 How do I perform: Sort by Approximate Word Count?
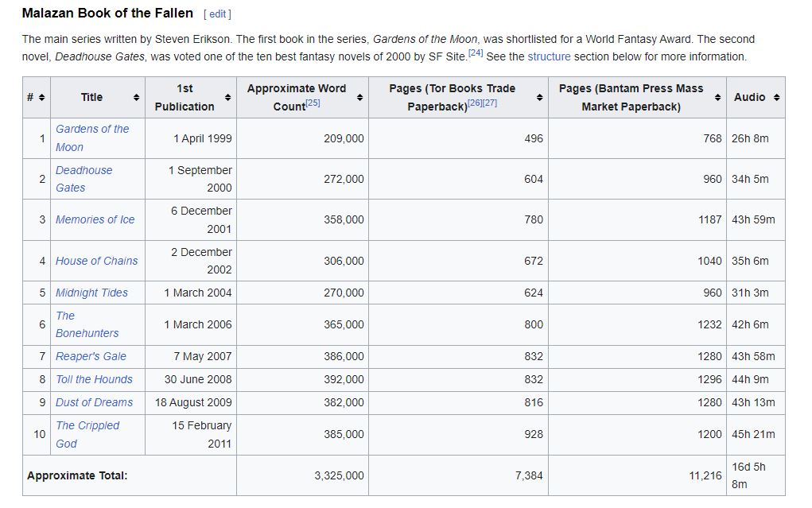pyautogui.click(x=359, y=97)
